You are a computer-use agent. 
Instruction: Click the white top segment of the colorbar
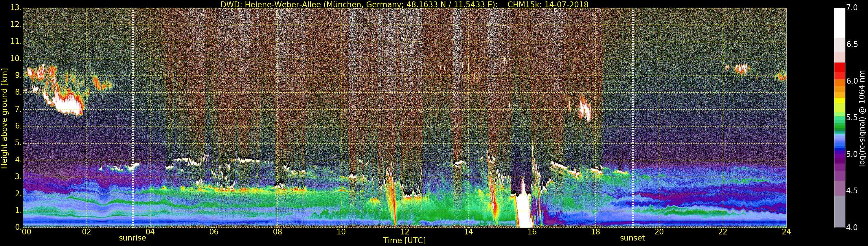click(839, 23)
